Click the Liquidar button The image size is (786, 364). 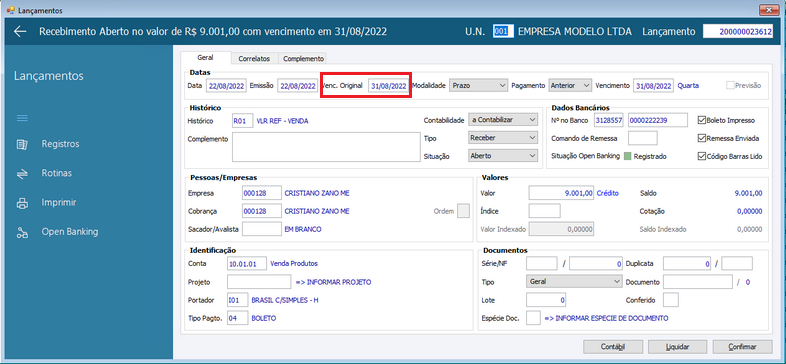678,346
